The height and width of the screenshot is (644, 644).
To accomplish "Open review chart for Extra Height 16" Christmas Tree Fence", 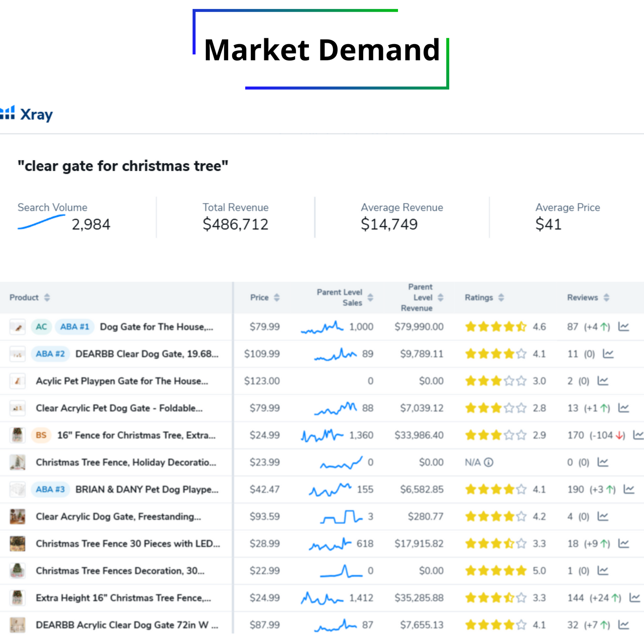I will tap(635, 598).
